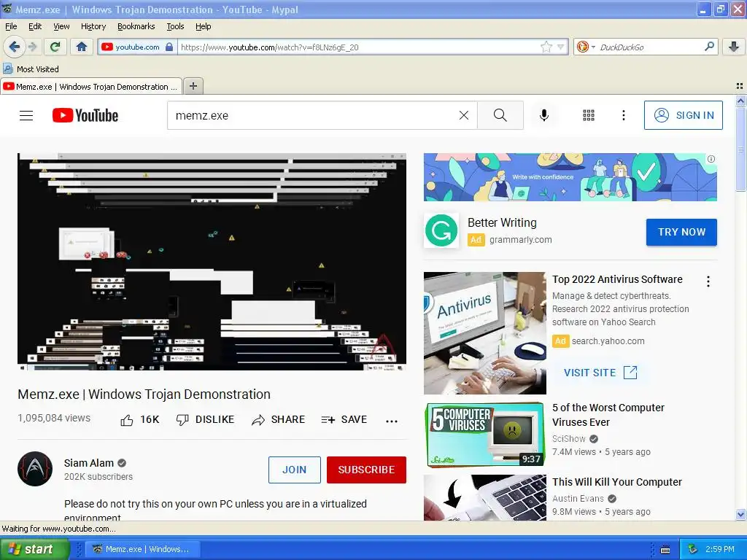Click the Memz.exe video player
This screenshot has height=560, width=747.
point(212,262)
